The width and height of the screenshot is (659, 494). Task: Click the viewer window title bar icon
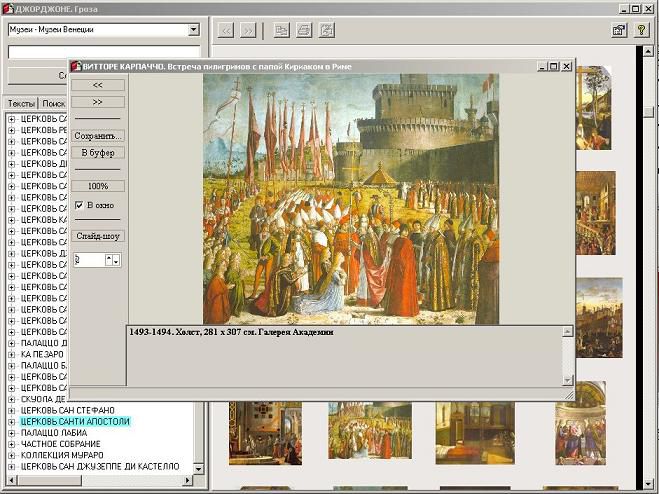point(75,66)
